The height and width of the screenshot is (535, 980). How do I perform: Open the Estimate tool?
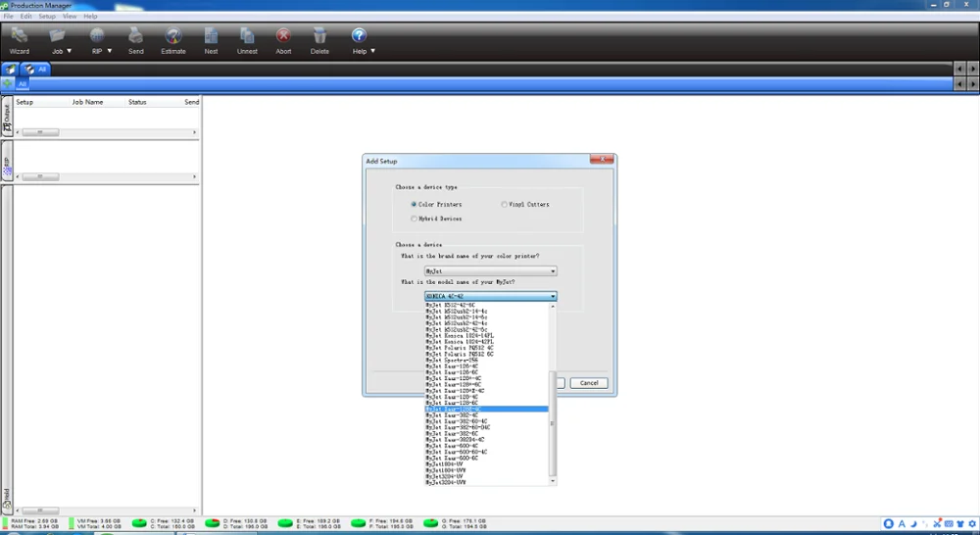pyautogui.click(x=173, y=41)
